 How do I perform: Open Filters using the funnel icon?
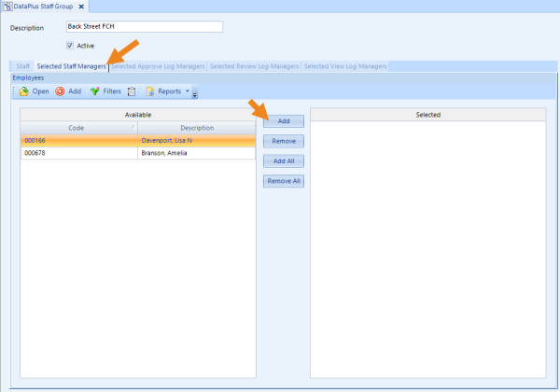tap(94, 91)
